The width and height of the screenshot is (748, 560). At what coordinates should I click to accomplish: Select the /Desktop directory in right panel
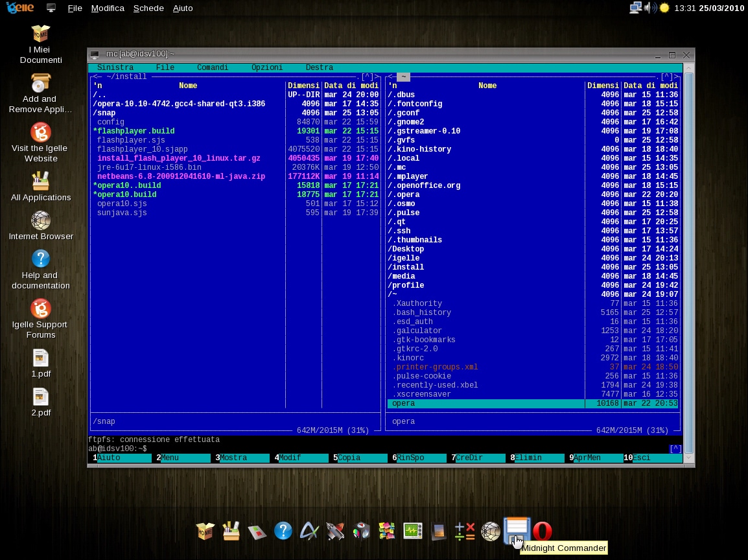point(406,249)
